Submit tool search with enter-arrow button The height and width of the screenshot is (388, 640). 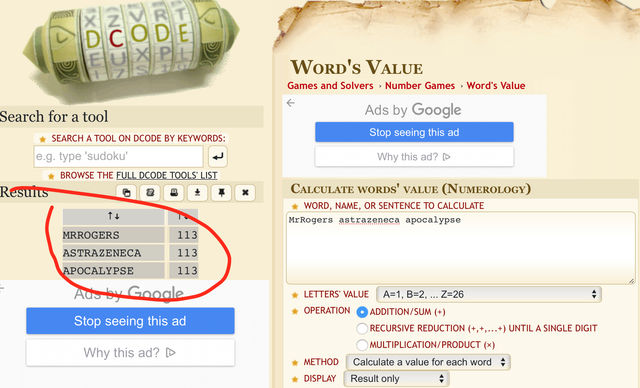click(218, 156)
